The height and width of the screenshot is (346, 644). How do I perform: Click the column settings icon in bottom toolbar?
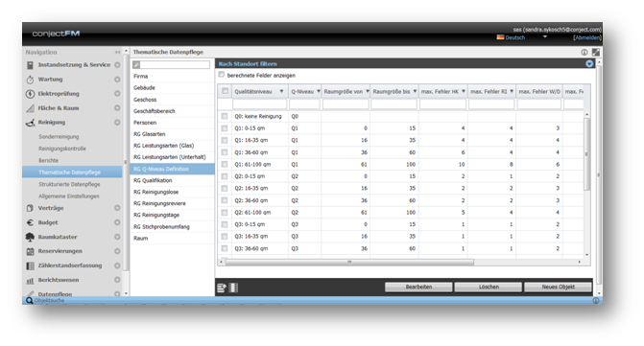(233, 288)
